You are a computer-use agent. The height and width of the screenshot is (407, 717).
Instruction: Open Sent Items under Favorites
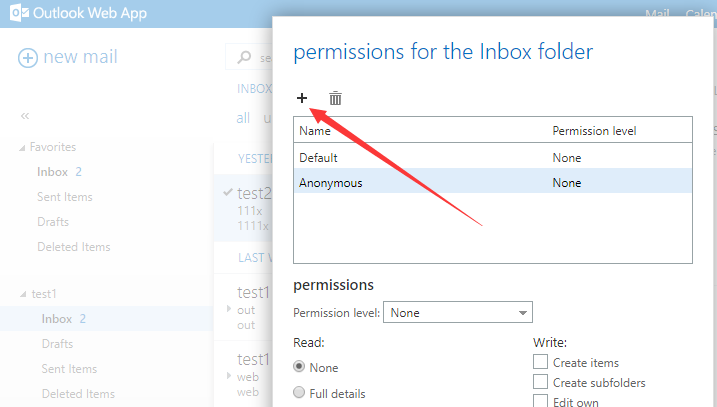pos(65,197)
